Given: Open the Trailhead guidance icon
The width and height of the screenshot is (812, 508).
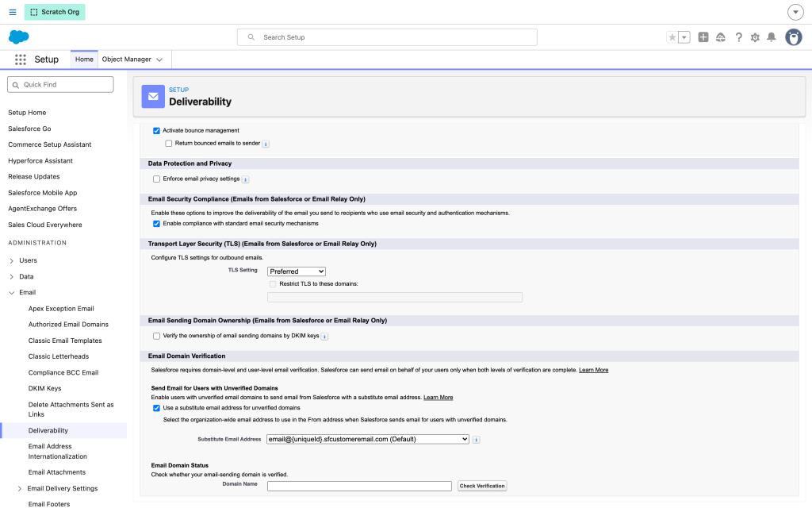Looking at the screenshot, I should [720, 37].
